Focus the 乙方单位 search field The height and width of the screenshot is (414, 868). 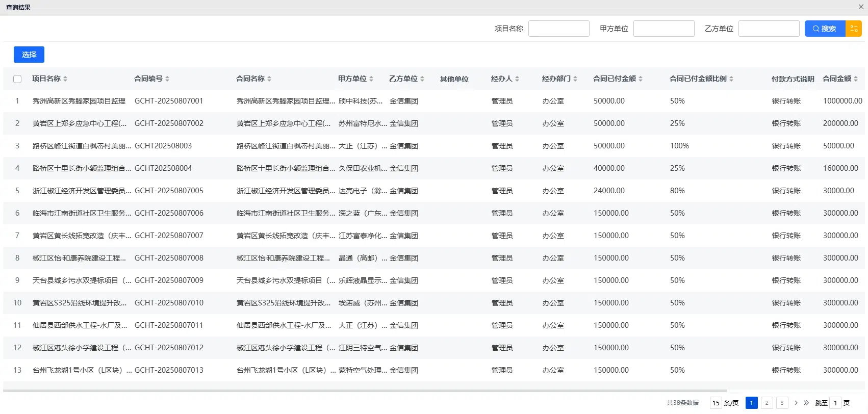(x=769, y=29)
